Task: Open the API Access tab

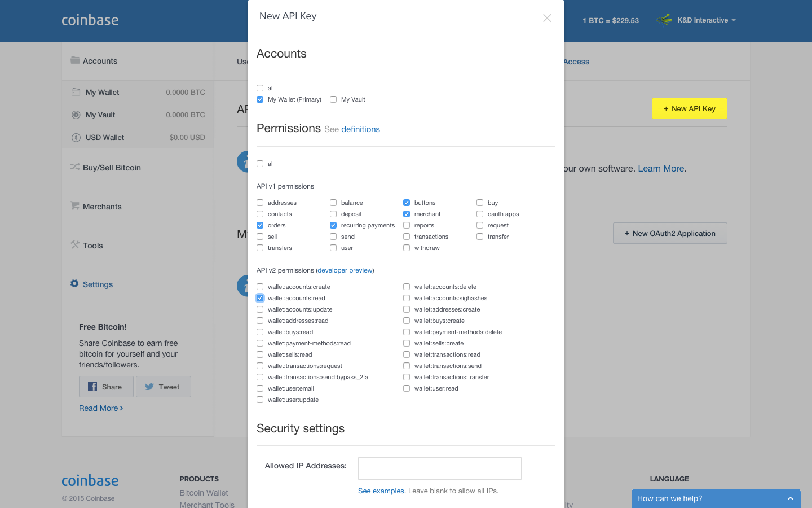Action: 576,62
